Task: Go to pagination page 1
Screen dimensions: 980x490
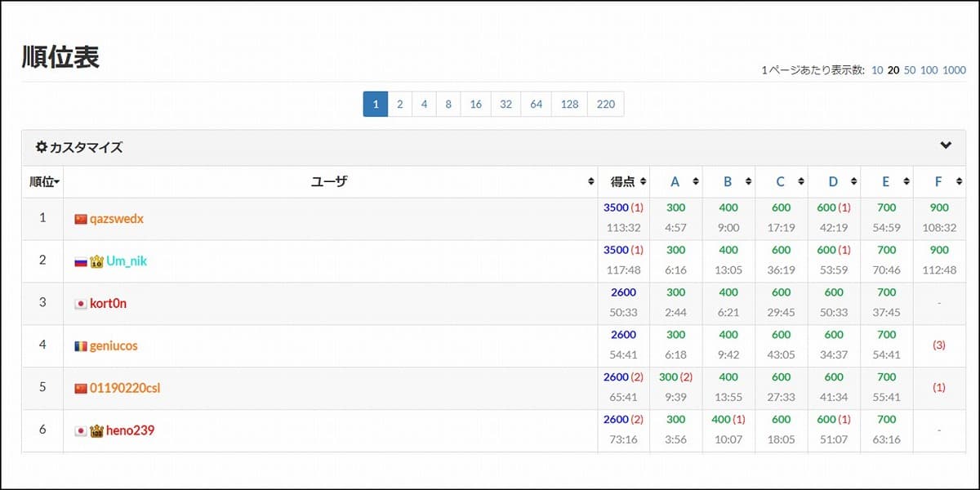Action: (x=376, y=104)
